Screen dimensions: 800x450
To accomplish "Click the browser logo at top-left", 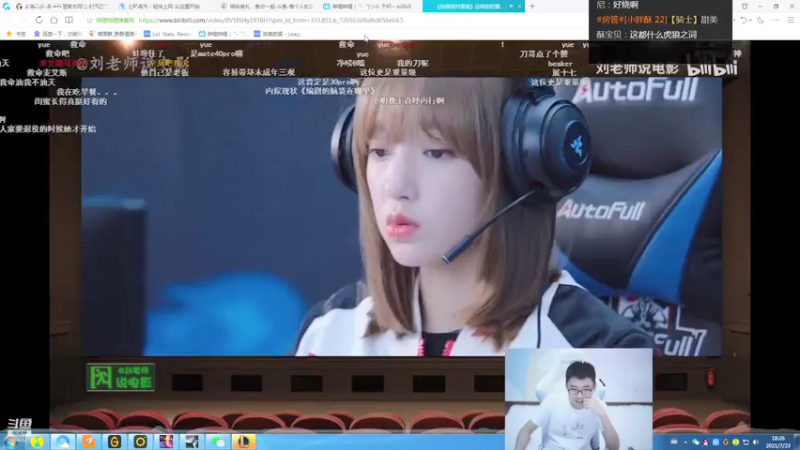I will (6, 6).
